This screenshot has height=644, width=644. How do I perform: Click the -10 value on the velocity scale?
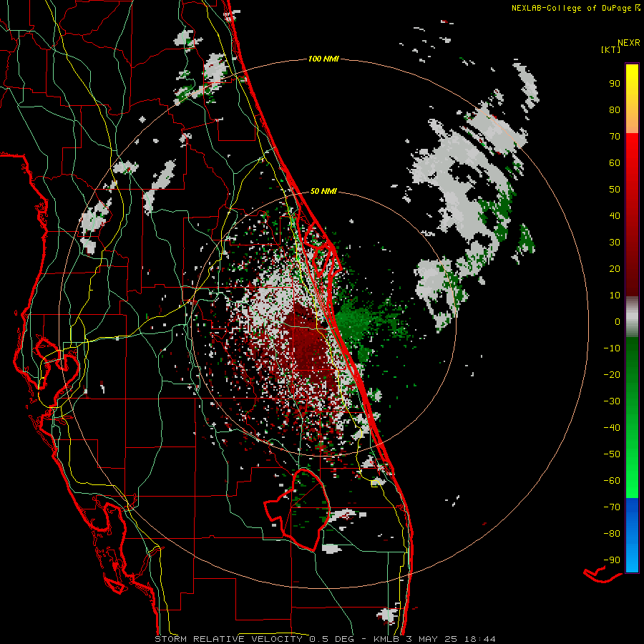pyautogui.click(x=612, y=348)
